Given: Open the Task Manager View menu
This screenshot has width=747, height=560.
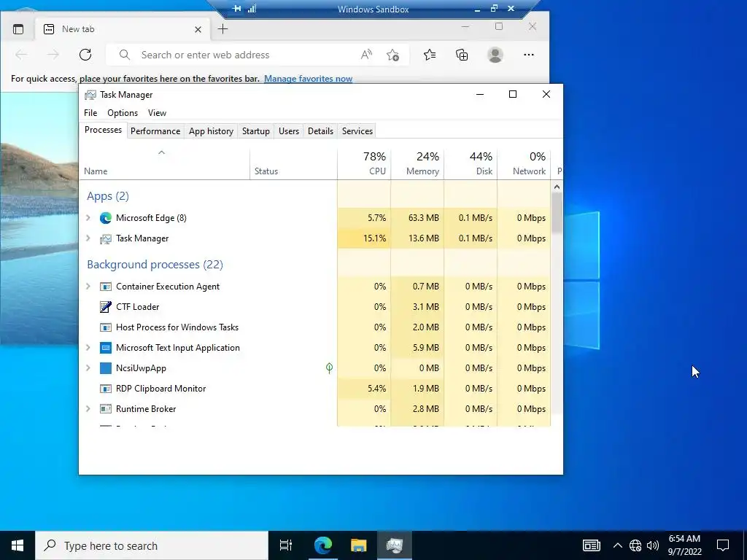Looking at the screenshot, I should (157, 113).
